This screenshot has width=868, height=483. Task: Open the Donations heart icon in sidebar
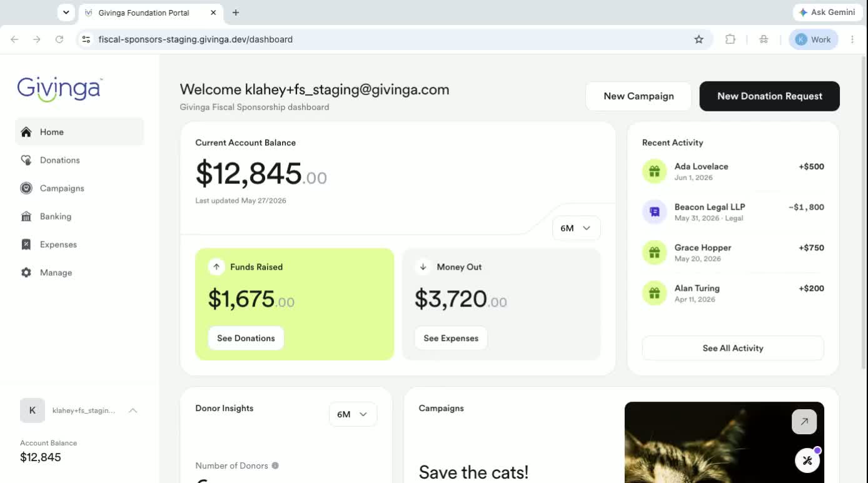[x=26, y=160]
